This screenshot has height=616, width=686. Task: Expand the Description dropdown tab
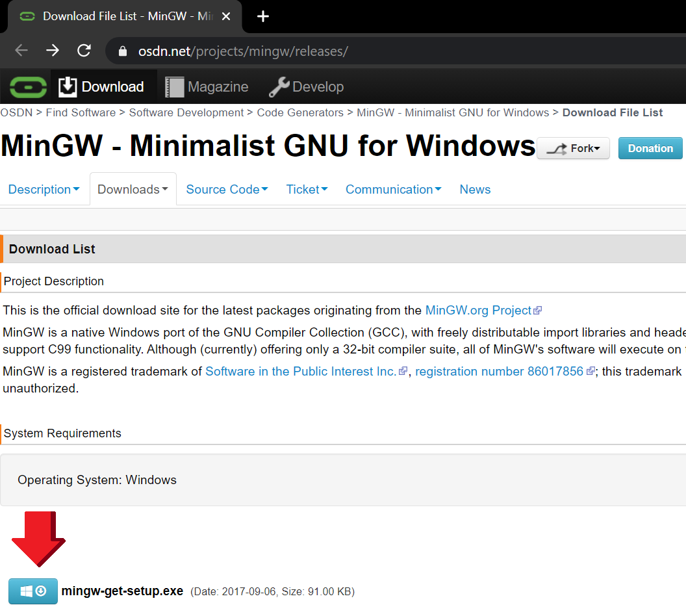[x=44, y=190]
